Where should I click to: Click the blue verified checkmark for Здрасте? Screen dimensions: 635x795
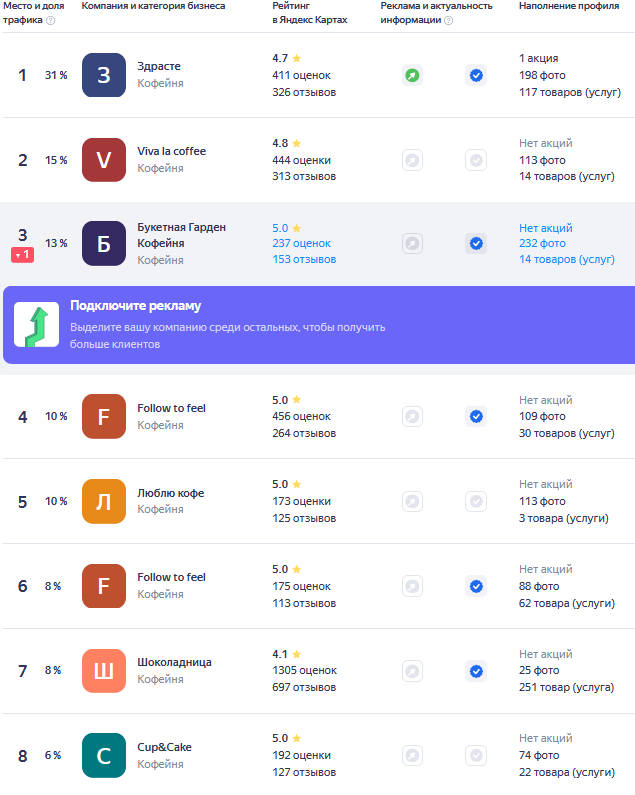[x=476, y=76]
